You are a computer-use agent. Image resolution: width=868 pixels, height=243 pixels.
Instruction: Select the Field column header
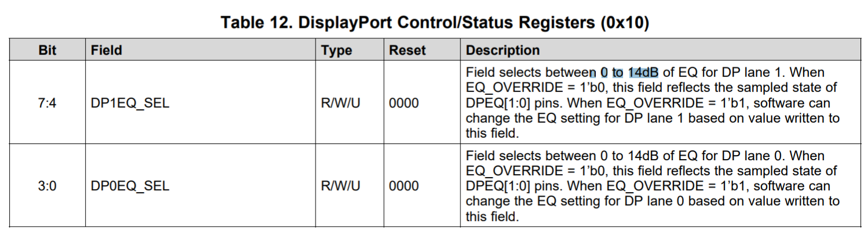107,50
